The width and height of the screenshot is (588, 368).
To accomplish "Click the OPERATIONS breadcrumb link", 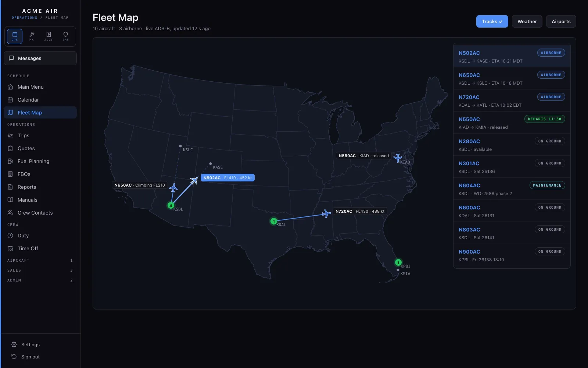I will point(24,18).
